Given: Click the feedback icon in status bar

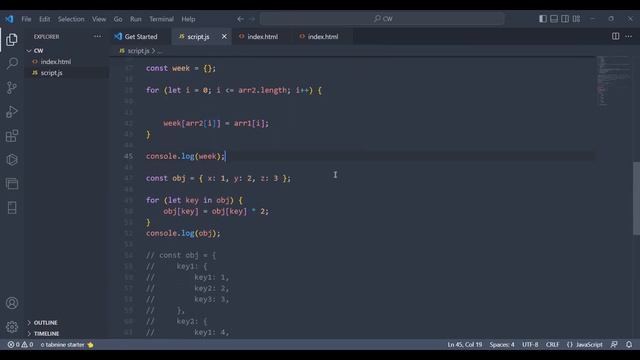Looking at the screenshot, I should click(x=614, y=344).
